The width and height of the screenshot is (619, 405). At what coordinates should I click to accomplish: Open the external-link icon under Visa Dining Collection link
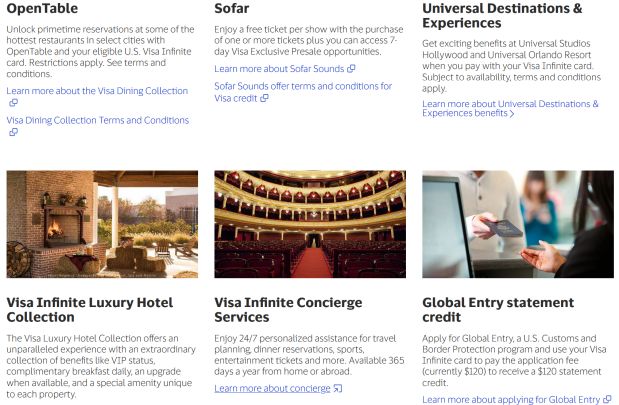(13, 103)
